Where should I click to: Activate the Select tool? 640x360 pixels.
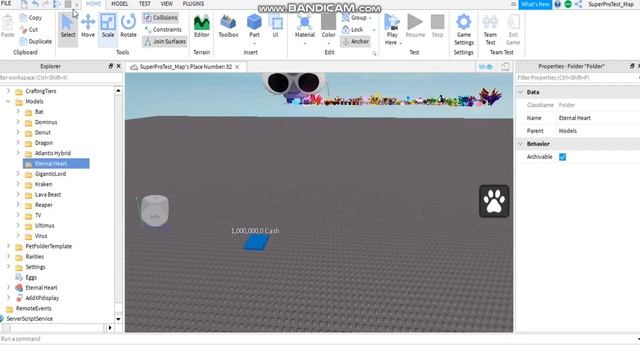68,26
